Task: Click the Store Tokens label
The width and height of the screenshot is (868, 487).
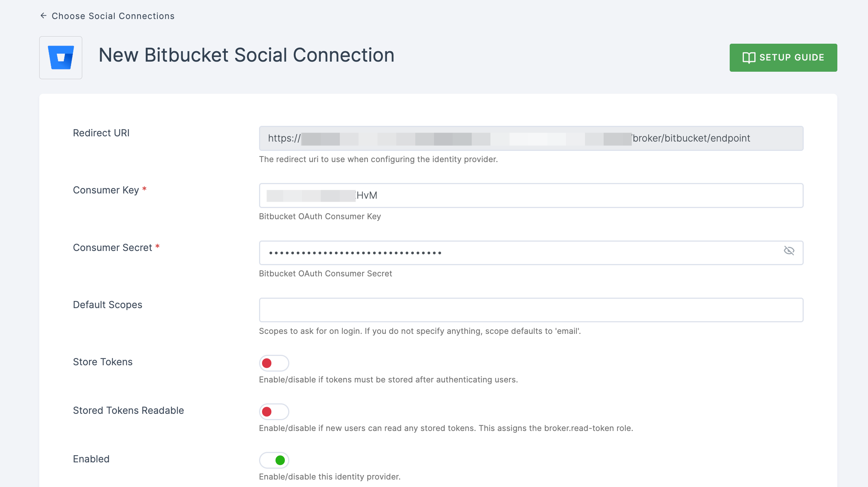Action: (x=103, y=362)
